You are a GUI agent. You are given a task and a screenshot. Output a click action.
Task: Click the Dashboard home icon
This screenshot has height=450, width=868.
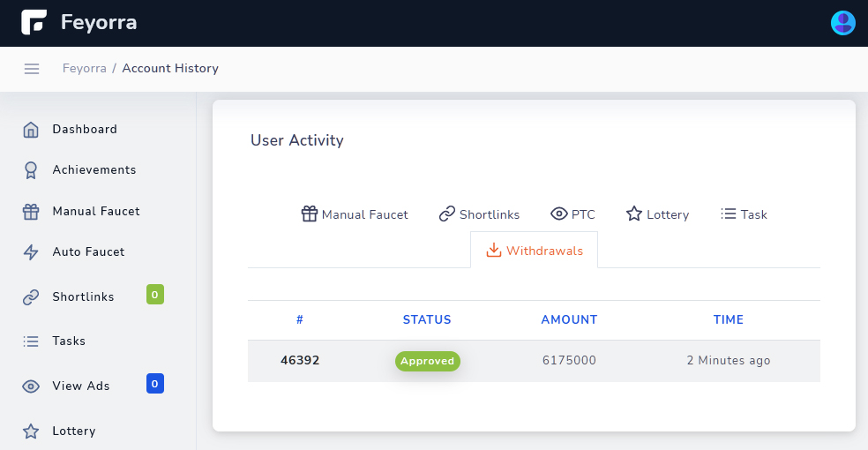31,130
